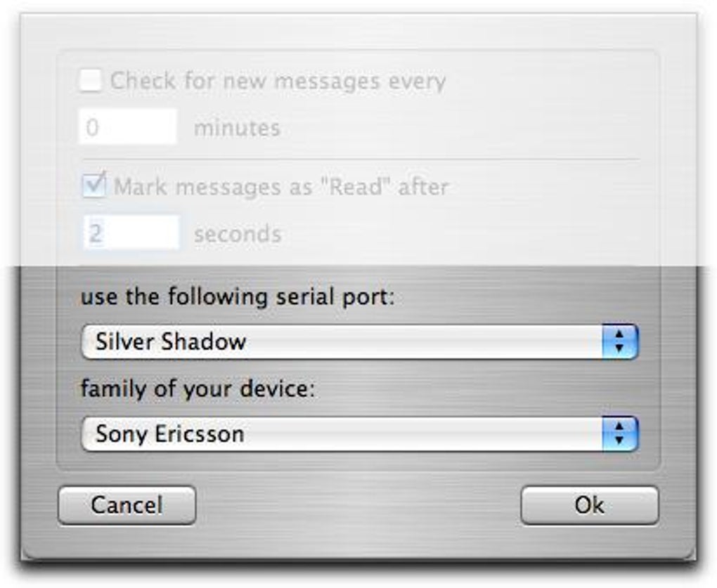Click the "family of your device:" label

[198, 388]
